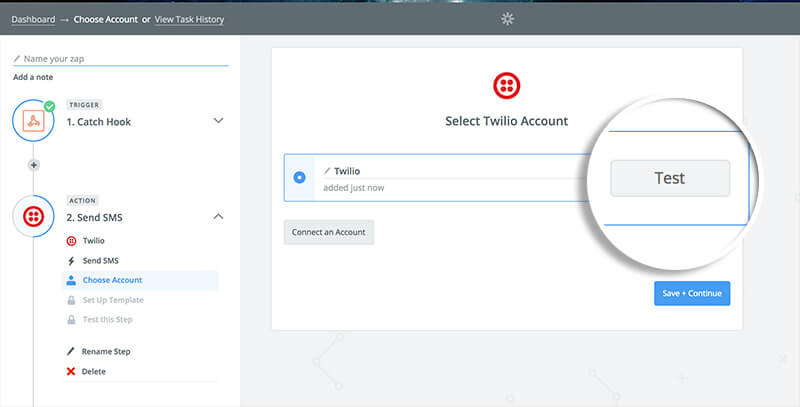Expand the Catch Hook trigger chevron
800x407 pixels.
[218, 121]
